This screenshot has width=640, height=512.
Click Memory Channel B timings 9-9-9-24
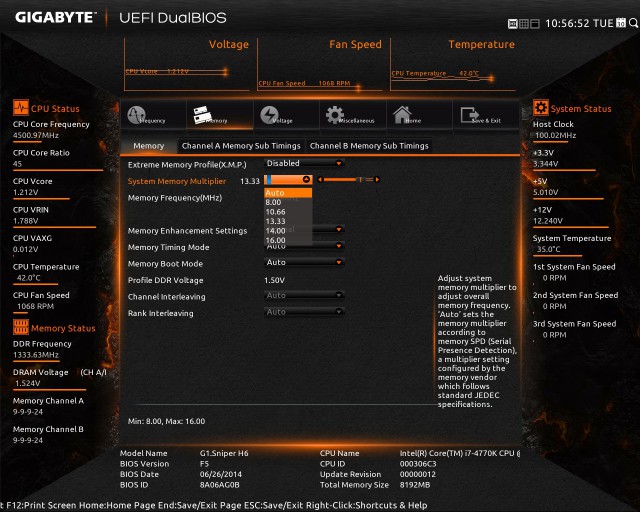click(x=27, y=441)
